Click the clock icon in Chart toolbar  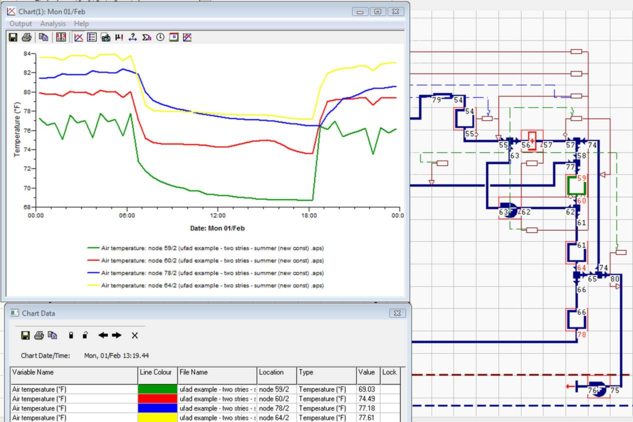click(x=160, y=38)
